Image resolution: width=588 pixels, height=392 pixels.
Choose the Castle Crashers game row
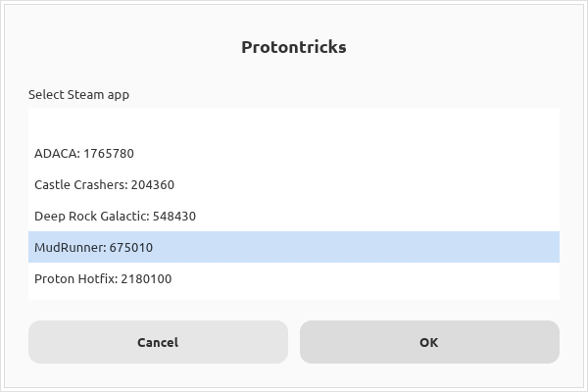tap(104, 184)
